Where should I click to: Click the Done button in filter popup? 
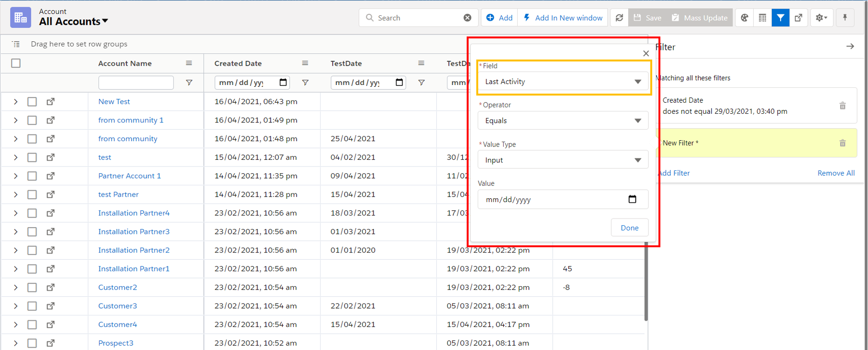coord(629,228)
